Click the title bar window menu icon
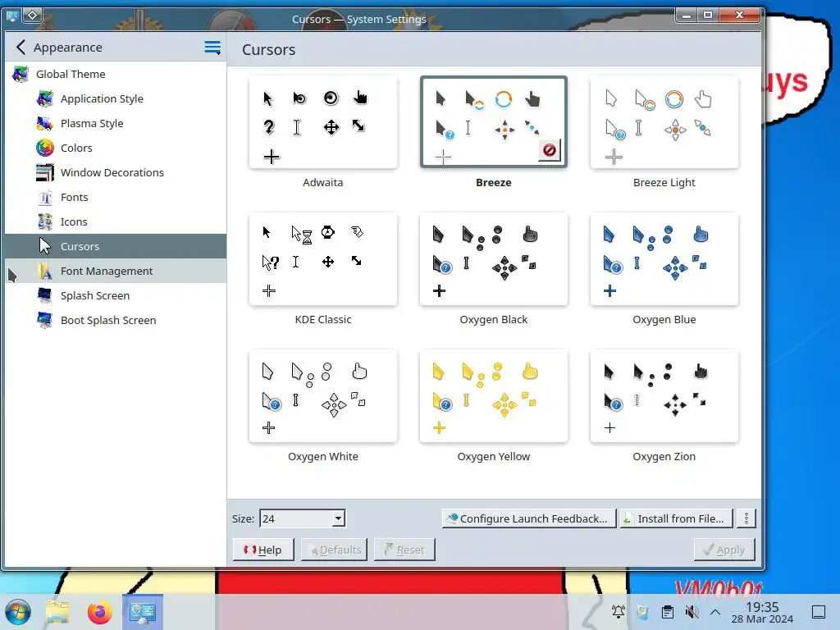The image size is (840, 630). click(11, 16)
